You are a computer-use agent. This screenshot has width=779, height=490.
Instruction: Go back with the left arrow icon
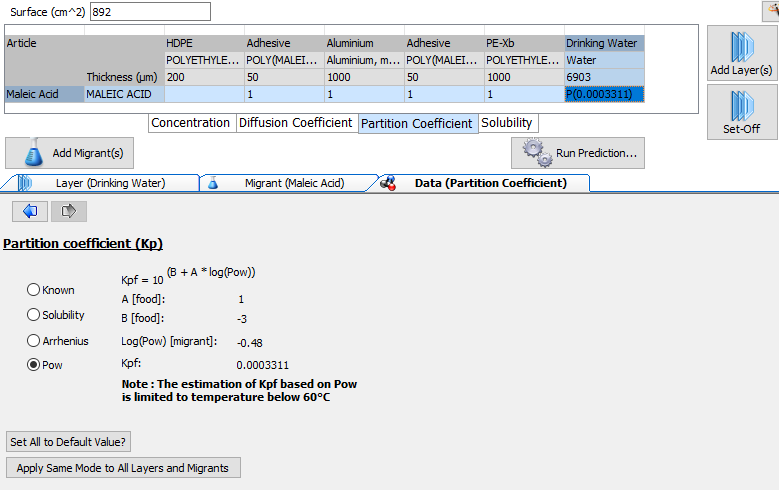pos(29,211)
